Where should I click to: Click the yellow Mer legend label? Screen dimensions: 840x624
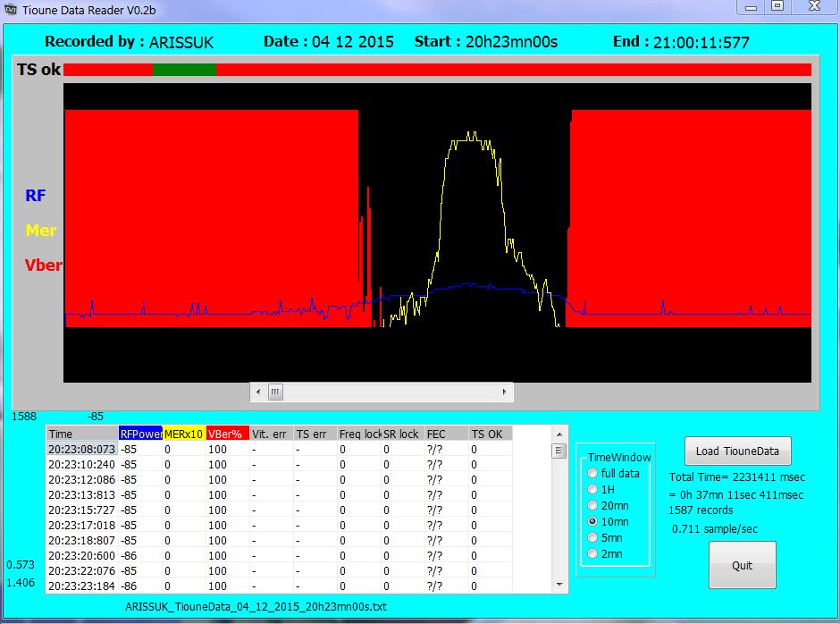point(41,231)
